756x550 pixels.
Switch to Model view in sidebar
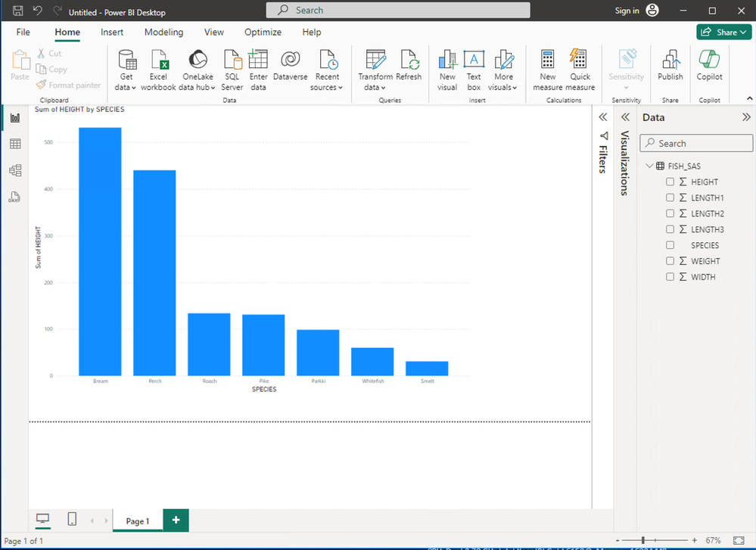[x=15, y=170]
